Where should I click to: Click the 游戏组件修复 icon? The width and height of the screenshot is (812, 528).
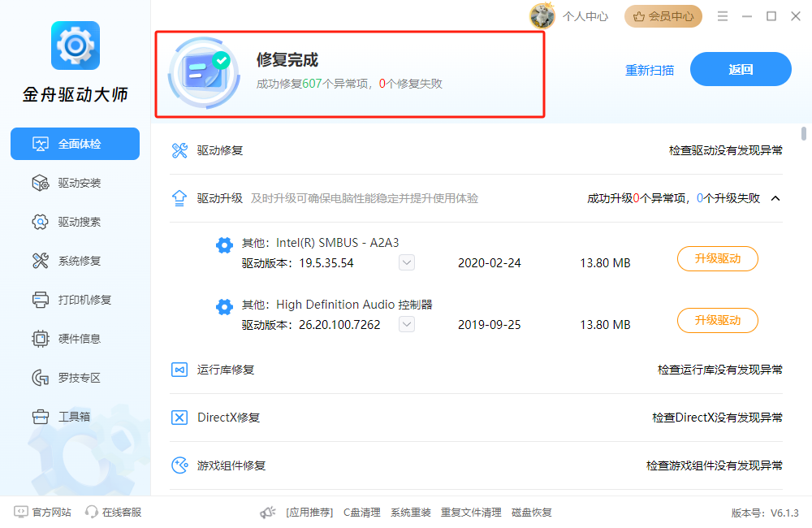179,465
